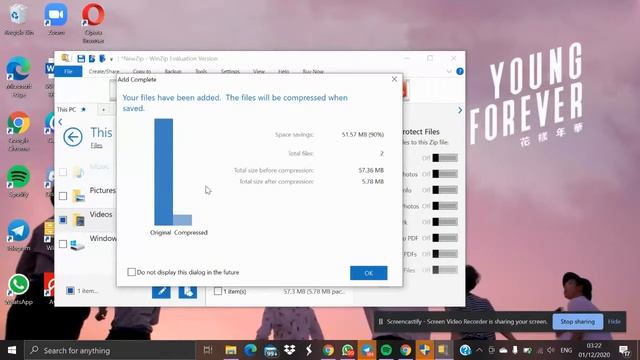Open the Settings ribbon tab
The height and width of the screenshot is (360, 640).
pos(230,71)
